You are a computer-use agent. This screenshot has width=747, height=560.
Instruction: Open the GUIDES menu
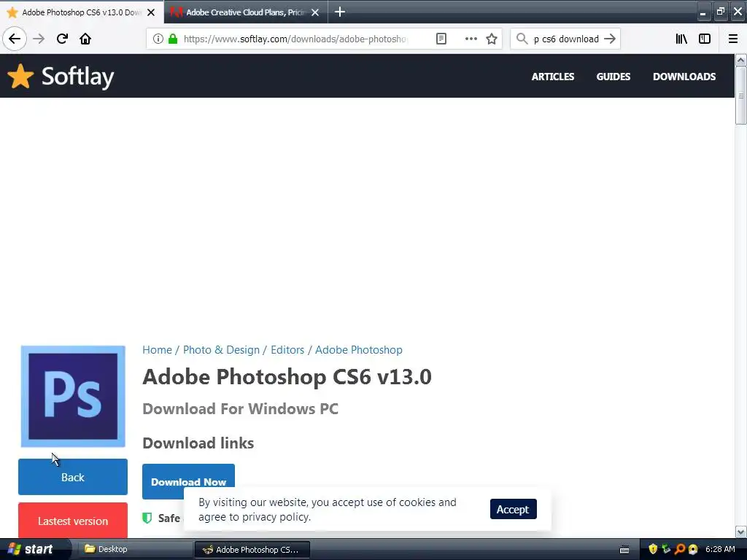(x=613, y=77)
